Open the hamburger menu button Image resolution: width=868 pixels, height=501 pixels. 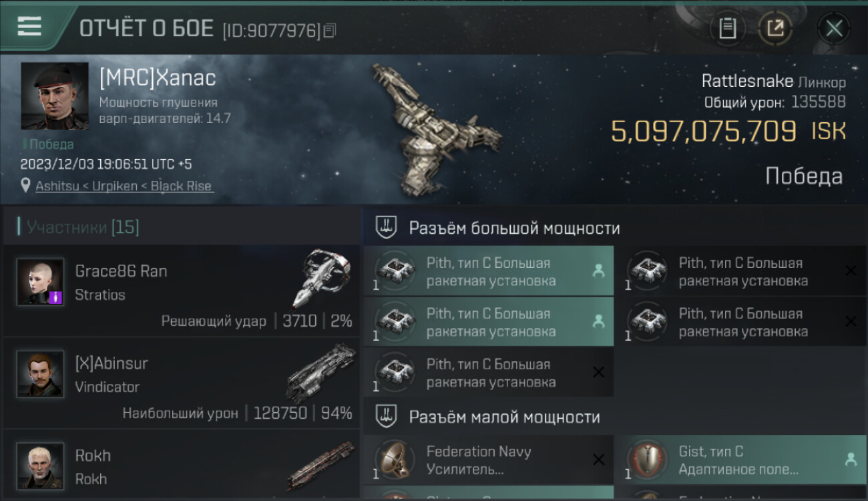(x=29, y=27)
